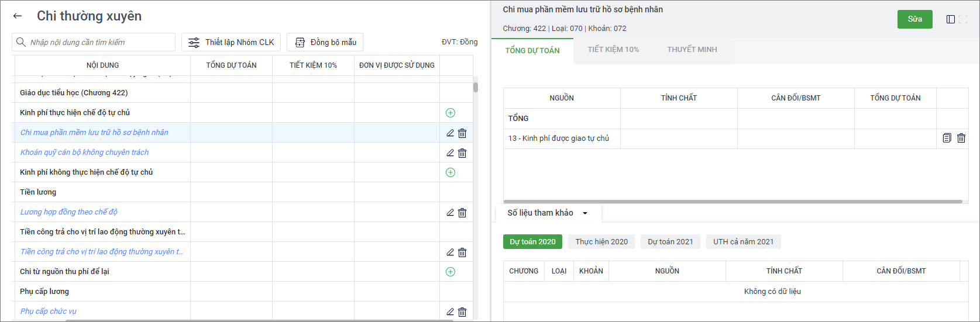Select the UTH cả năm 2021 filter
Image resolution: width=980 pixels, height=322 pixels.
click(x=743, y=242)
